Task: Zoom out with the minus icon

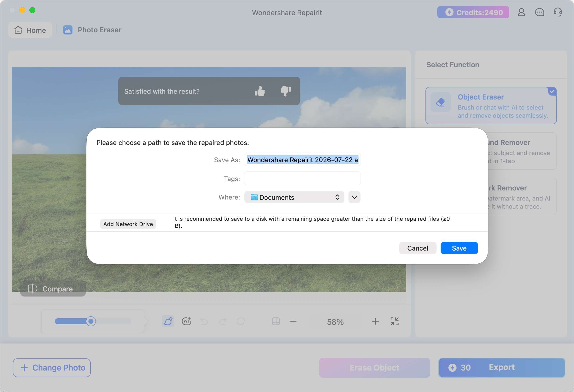Action: click(x=293, y=321)
